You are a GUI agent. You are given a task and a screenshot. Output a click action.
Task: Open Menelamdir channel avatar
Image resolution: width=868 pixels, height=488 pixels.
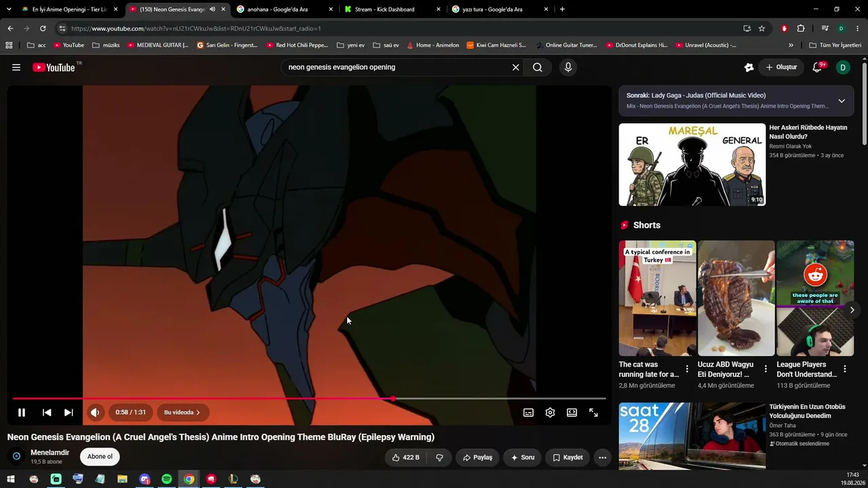[16, 457]
